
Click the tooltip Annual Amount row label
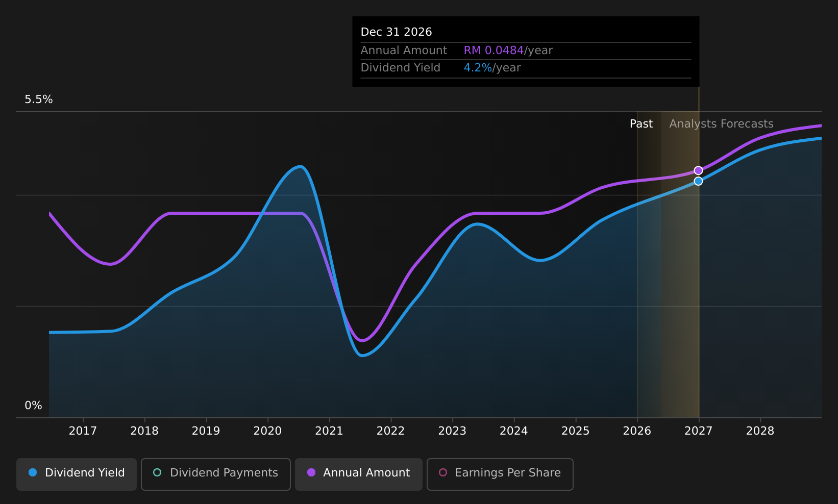click(x=404, y=51)
